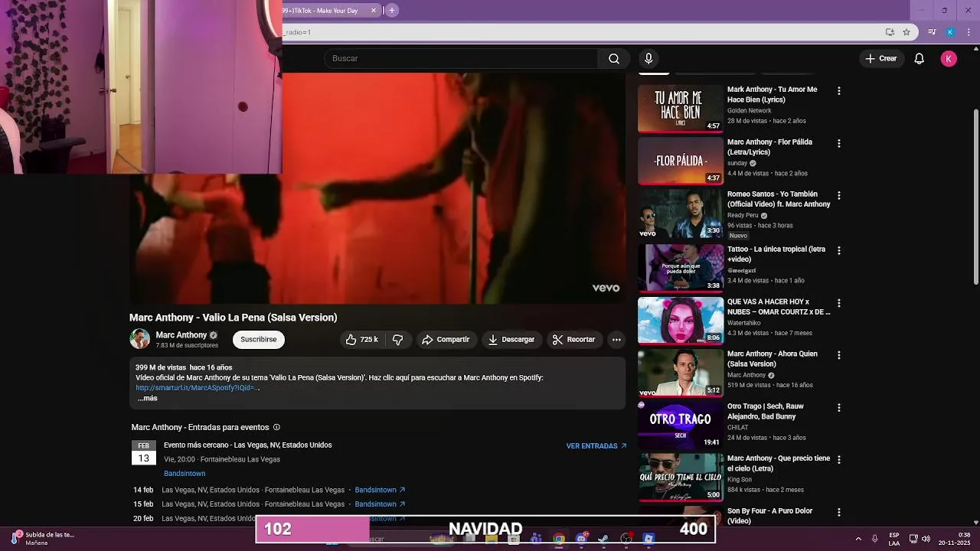
Task: Activate voice search microphone
Action: coord(648,59)
